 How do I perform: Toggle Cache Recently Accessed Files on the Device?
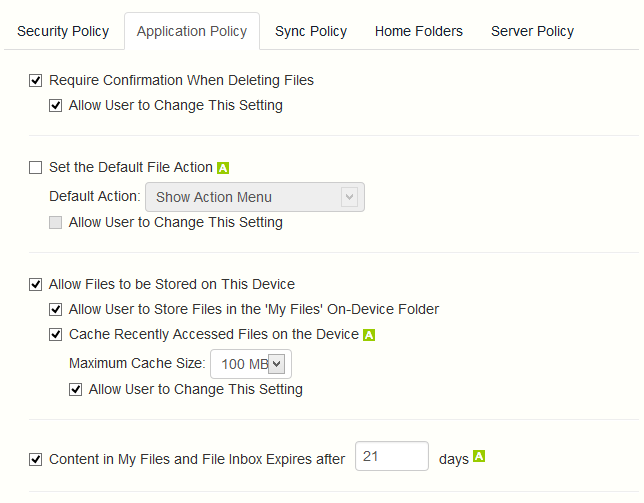(x=56, y=335)
